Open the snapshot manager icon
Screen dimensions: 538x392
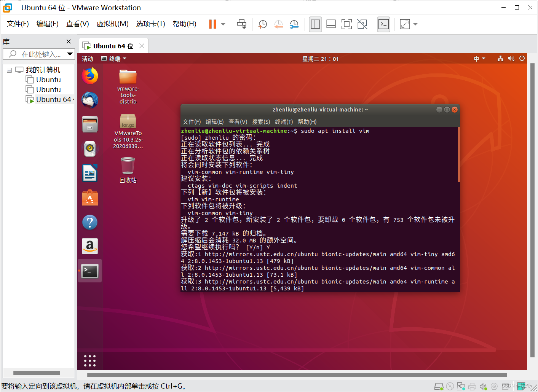coord(294,24)
